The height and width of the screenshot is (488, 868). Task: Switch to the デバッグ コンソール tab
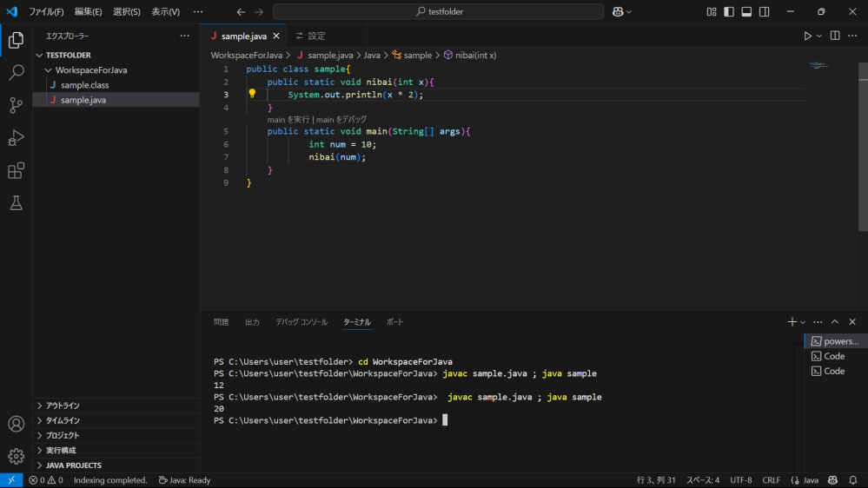tap(301, 322)
